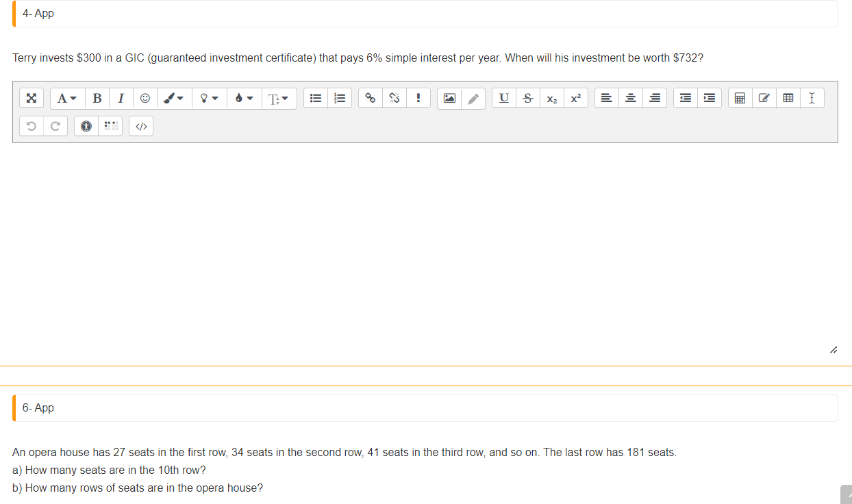Viewport: 852px width, 504px height.
Task: Open the emoji picker
Action: (x=145, y=99)
